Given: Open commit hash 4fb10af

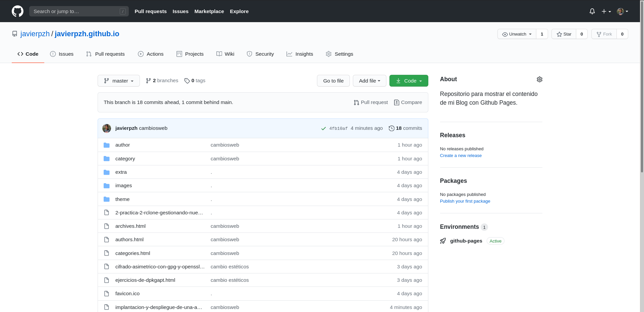Looking at the screenshot, I should tap(338, 128).
